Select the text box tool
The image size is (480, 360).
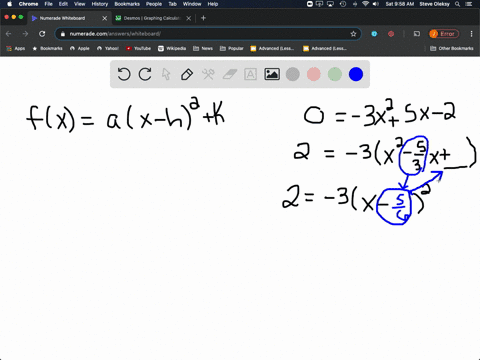(250, 74)
